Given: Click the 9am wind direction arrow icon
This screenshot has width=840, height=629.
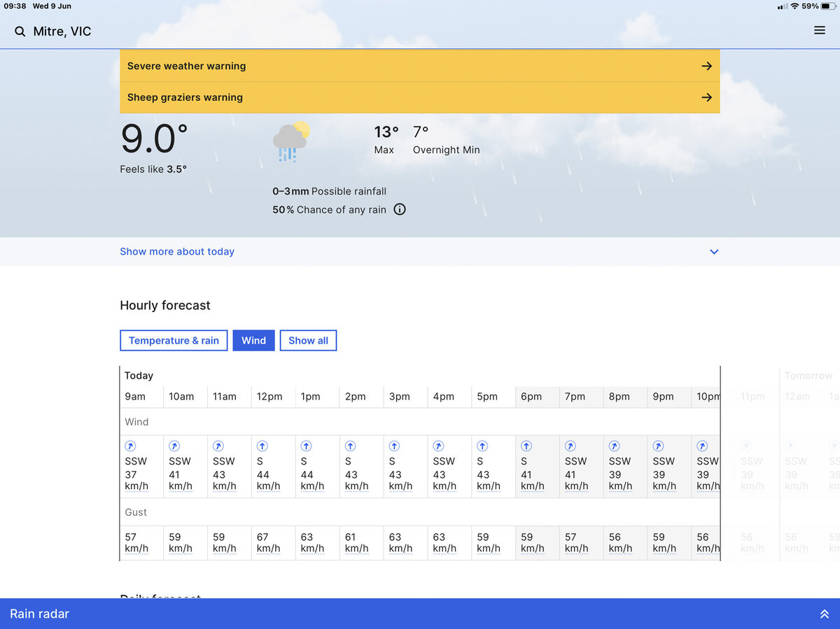Looking at the screenshot, I should [130, 446].
